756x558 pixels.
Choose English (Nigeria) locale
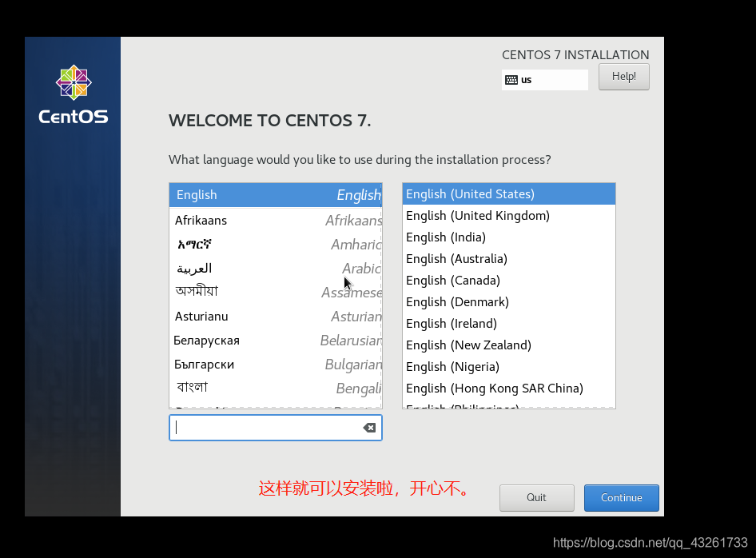tap(508, 367)
